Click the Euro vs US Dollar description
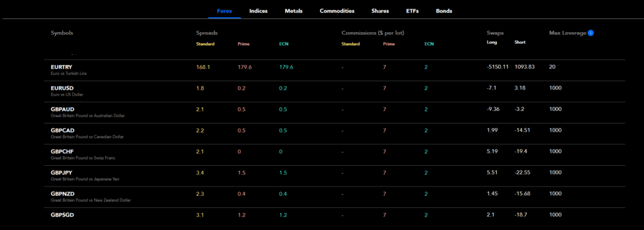This screenshot has width=644, height=230. click(67, 95)
